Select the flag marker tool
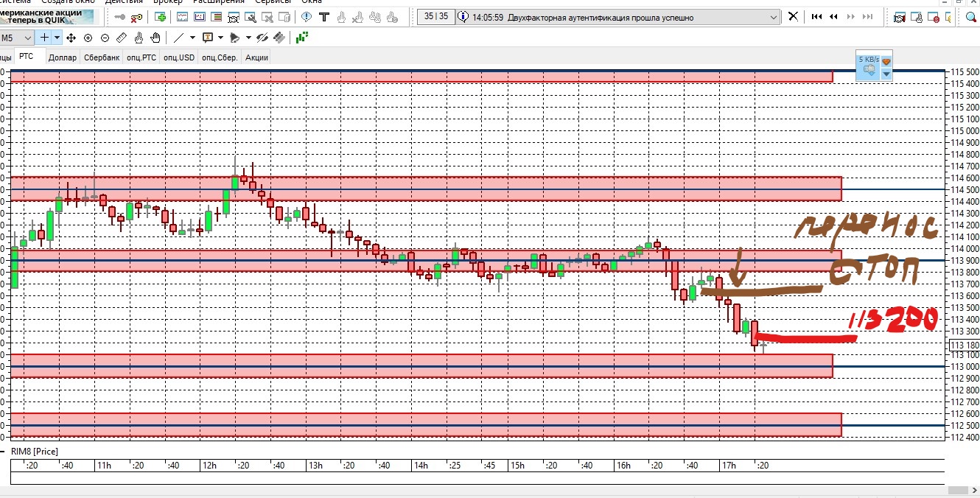The image size is (980, 498). point(234,38)
